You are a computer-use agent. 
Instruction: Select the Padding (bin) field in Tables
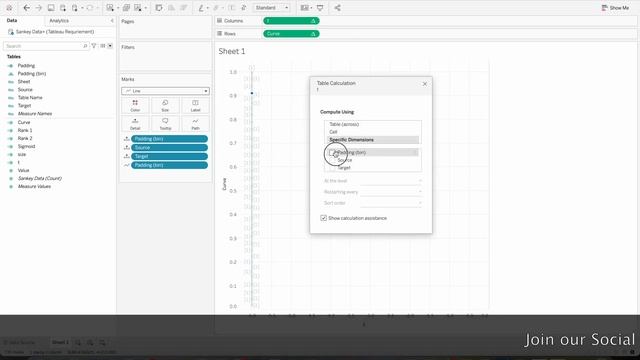coord(32,74)
